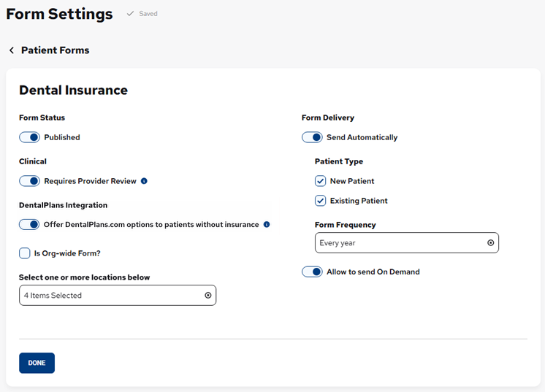Screen dimensions: 545x392
Task: Check the Is Org-wide Form checkbox
Action: 24,253
